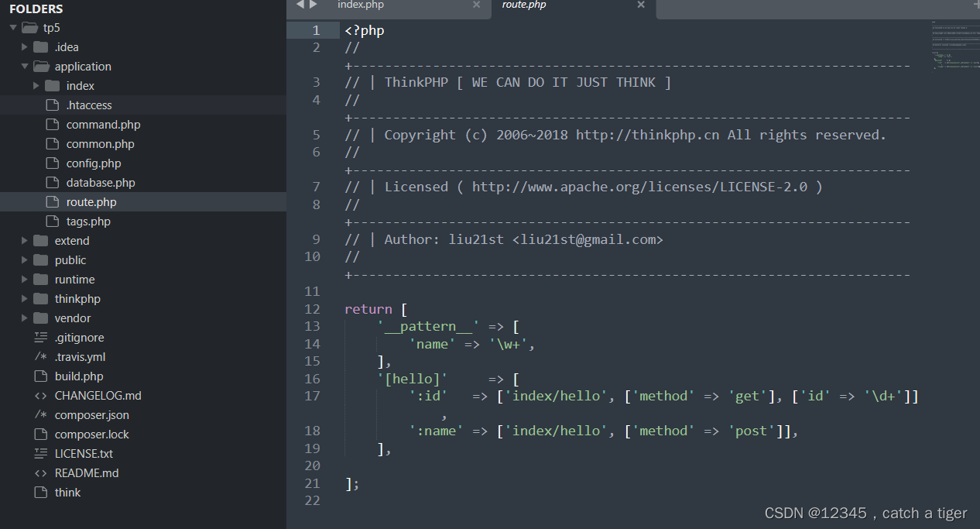The width and height of the screenshot is (980, 529).
Task: Click line number 17 in the gutter
Action: (312, 396)
